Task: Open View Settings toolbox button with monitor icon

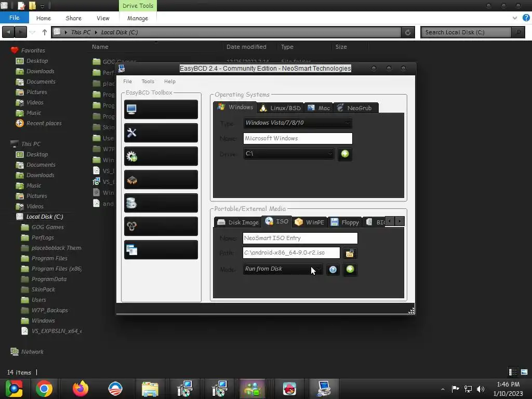Action: pyautogui.click(x=161, y=109)
